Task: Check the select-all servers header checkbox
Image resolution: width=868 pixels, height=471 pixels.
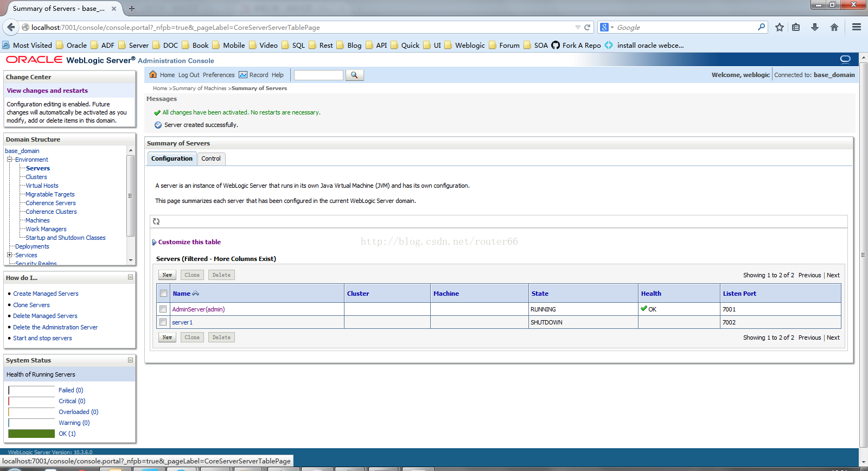Action: (163, 294)
